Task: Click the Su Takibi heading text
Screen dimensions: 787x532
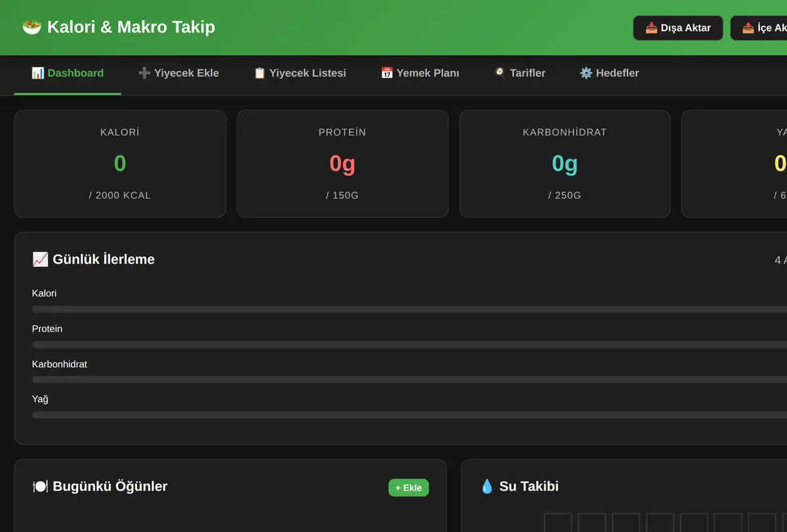Action: pyautogui.click(x=529, y=486)
